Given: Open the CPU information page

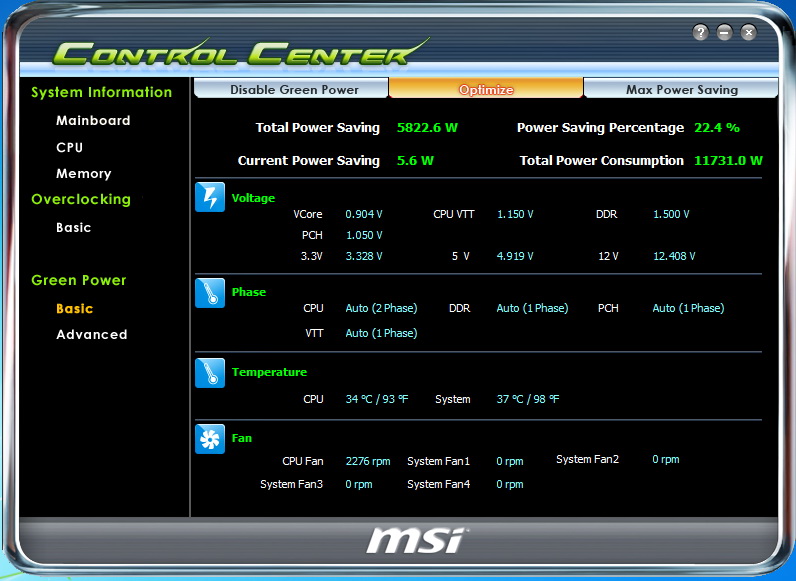Looking at the screenshot, I should (70, 147).
